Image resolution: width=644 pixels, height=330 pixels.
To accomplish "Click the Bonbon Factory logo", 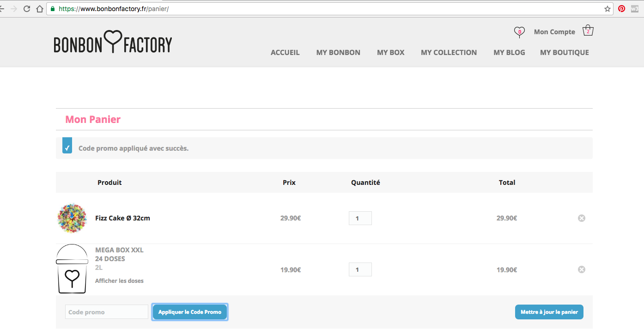I will click(x=113, y=43).
